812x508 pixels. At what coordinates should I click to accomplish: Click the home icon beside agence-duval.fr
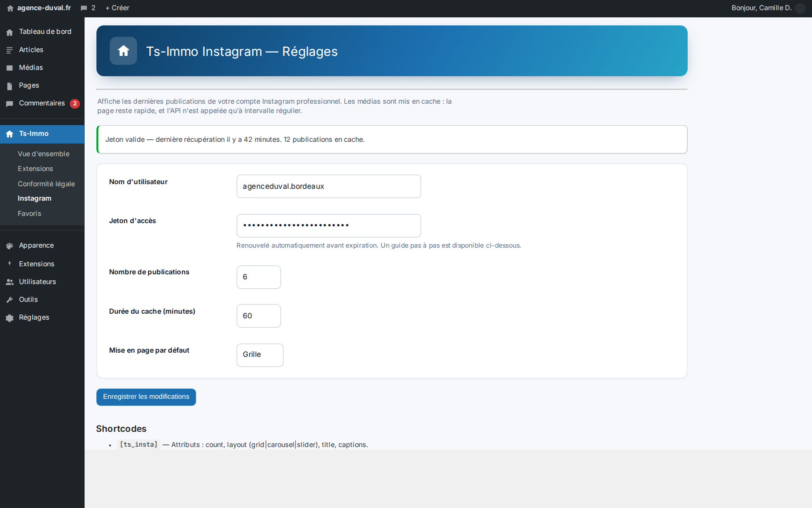point(10,8)
